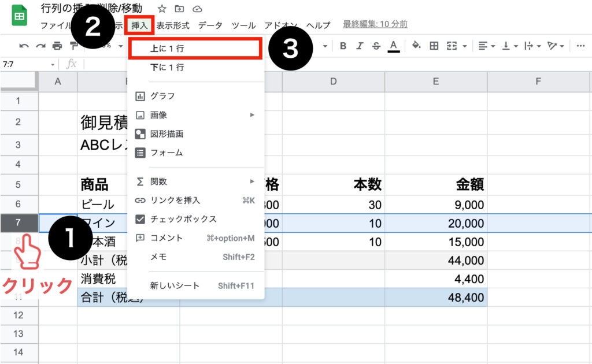The image size is (592, 364).
Task: Apply bold formatting
Action: click(x=343, y=46)
